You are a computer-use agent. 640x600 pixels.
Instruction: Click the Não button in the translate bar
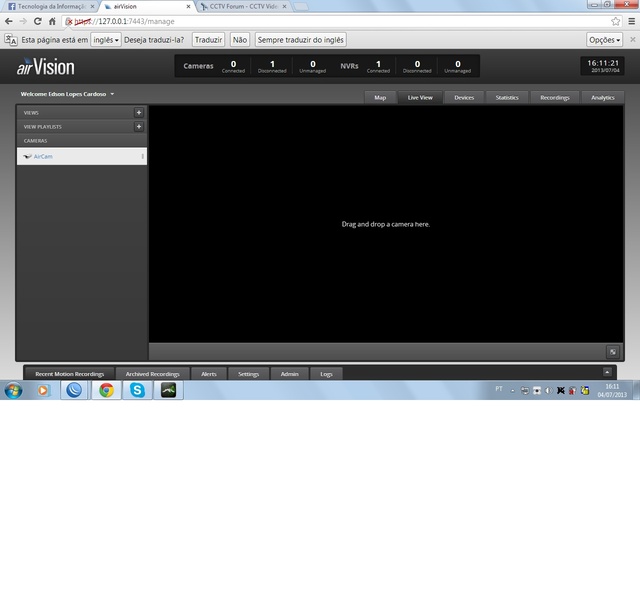pyautogui.click(x=240, y=40)
